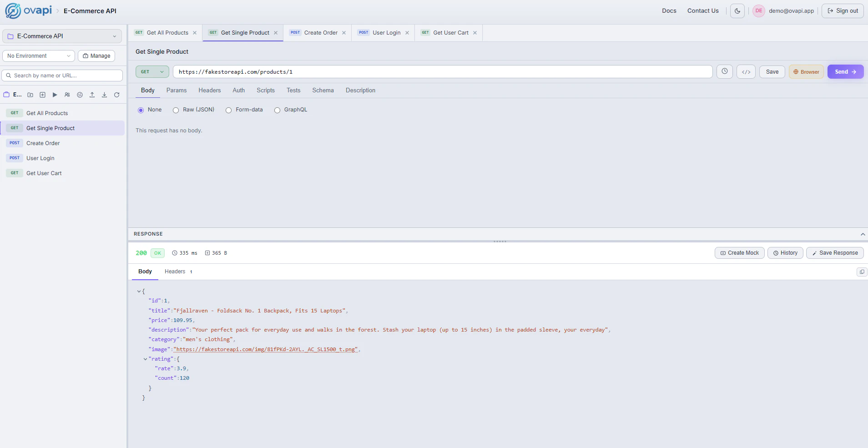This screenshot has width=868, height=448.
Task: Copy the response body with copy icon
Action: point(862,272)
